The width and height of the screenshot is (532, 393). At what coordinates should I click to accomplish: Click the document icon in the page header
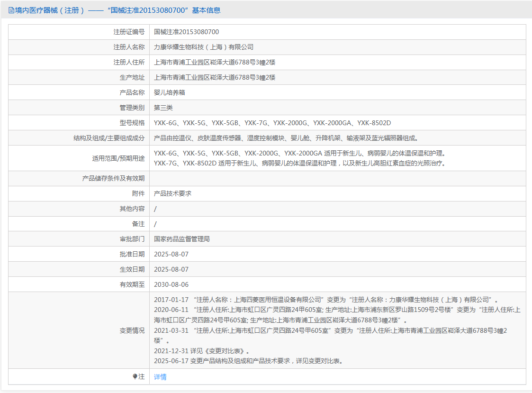click(x=11, y=10)
